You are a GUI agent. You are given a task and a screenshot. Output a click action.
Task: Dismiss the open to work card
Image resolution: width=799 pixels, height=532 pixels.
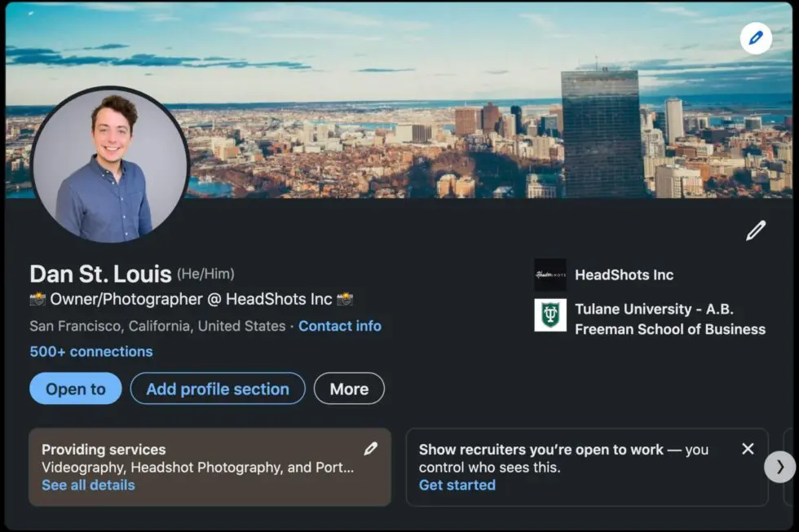tap(748, 449)
